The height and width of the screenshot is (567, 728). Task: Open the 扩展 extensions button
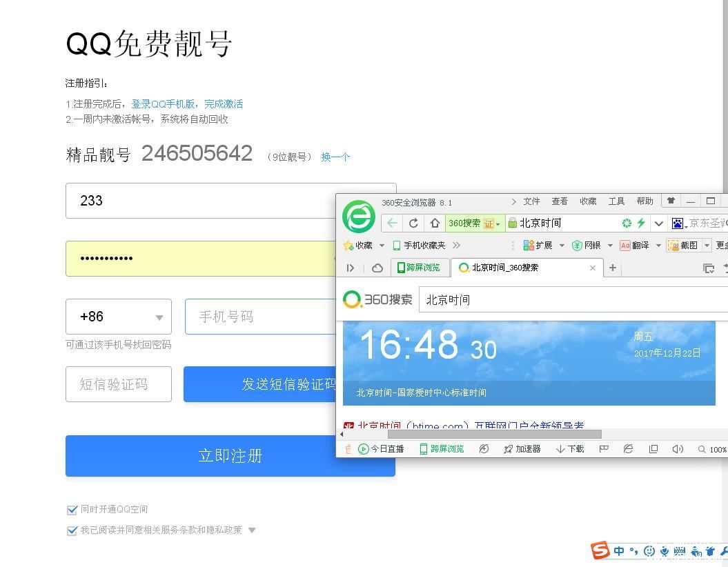(x=538, y=245)
